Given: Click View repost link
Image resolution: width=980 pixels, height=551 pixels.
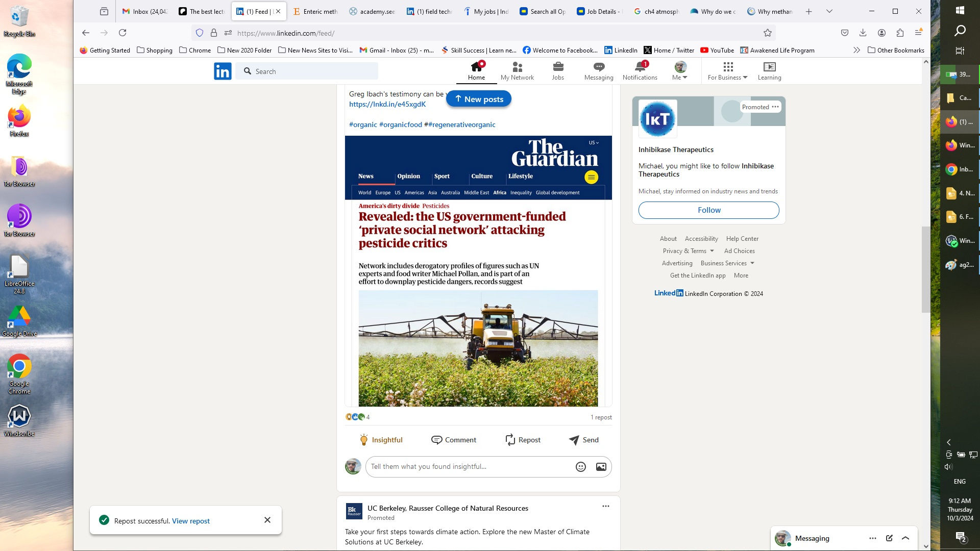Looking at the screenshot, I should pos(191,521).
